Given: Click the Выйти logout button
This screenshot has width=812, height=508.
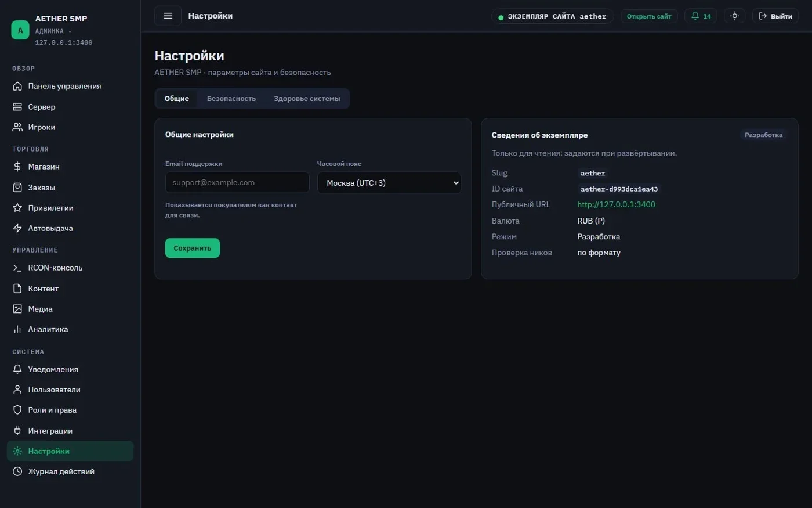Looking at the screenshot, I should pos(775,16).
